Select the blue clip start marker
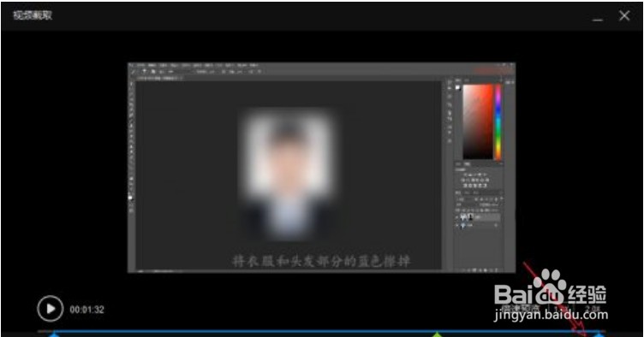 pyautogui.click(x=55, y=334)
